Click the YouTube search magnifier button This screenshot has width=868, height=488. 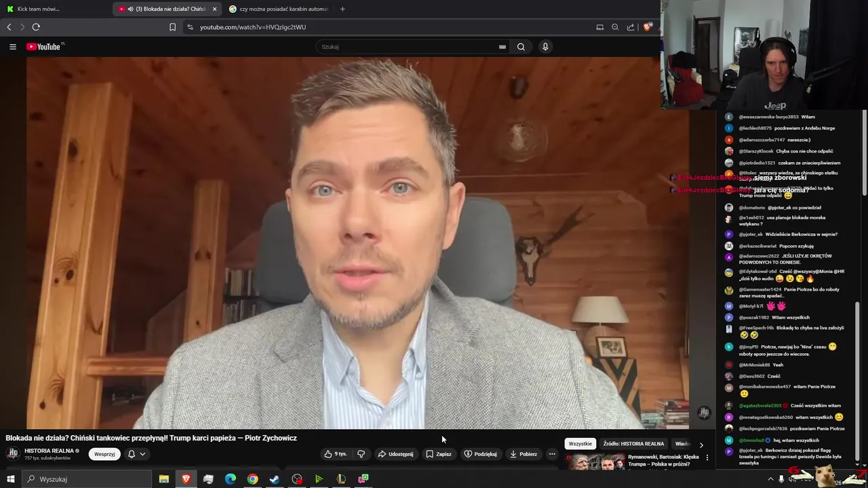point(521,47)
